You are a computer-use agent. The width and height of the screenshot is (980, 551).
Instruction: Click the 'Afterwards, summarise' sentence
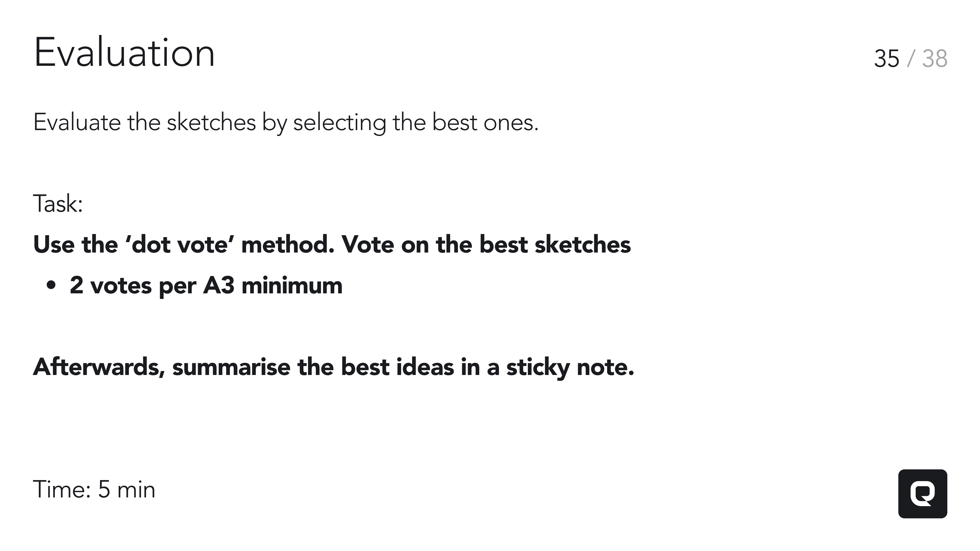pyautogui.click(x=334, y=367)
